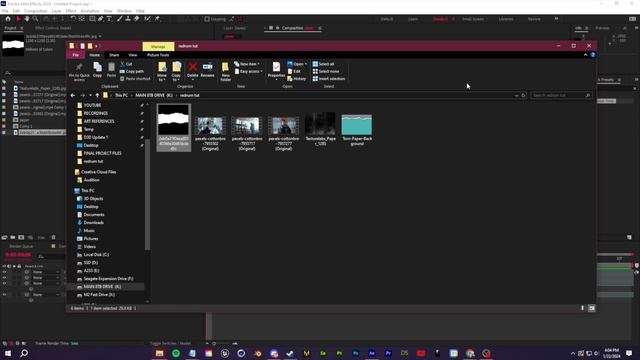Click Invert selection in the ribbon
The width and height of the screenshot is (640, 360).
329,79
